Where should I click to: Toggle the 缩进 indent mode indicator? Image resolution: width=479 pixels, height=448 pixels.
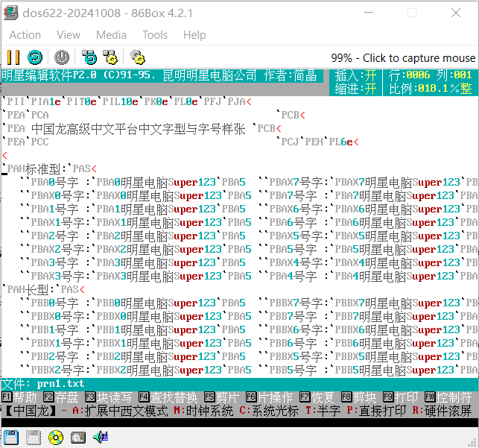pos(357,89)
